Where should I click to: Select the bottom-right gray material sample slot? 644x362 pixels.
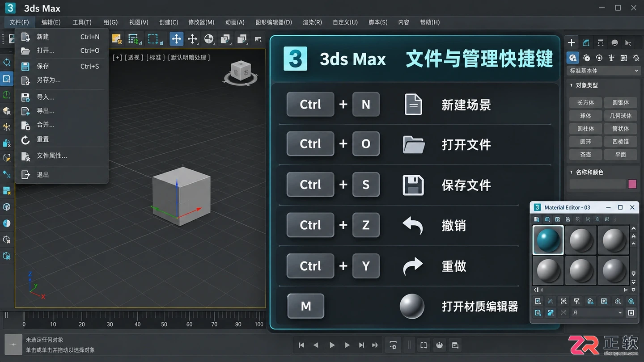[613, 270]
